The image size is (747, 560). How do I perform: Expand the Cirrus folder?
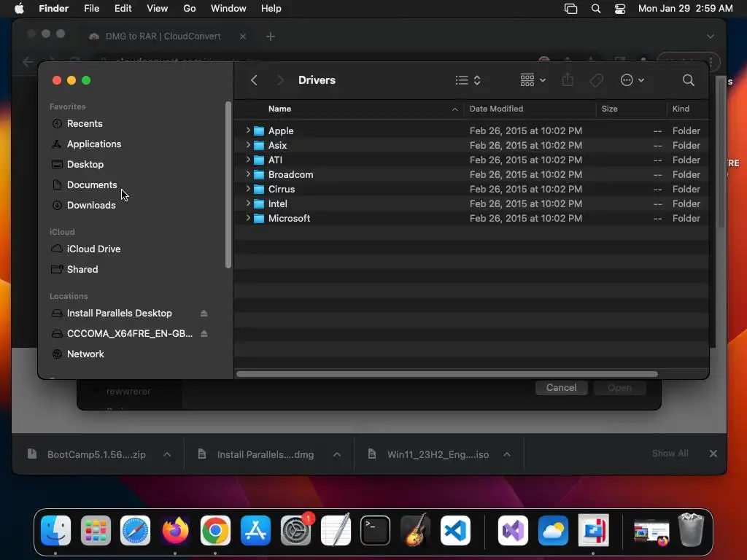[248, 189]
